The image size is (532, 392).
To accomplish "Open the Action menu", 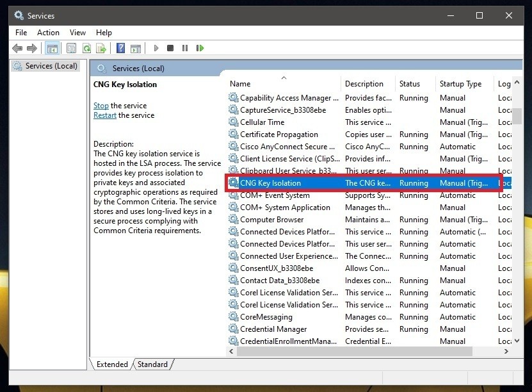I will 48,33.
